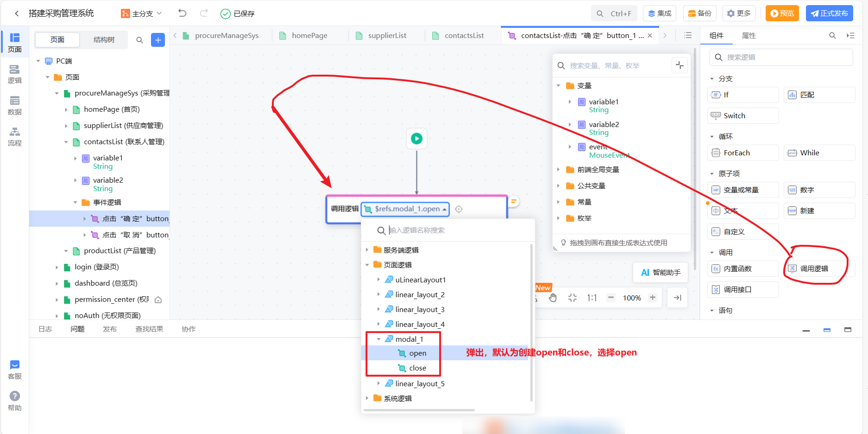Add a variable with the plus icon
This screenshot has height=434, width=868.
click(x=679, y=65)
